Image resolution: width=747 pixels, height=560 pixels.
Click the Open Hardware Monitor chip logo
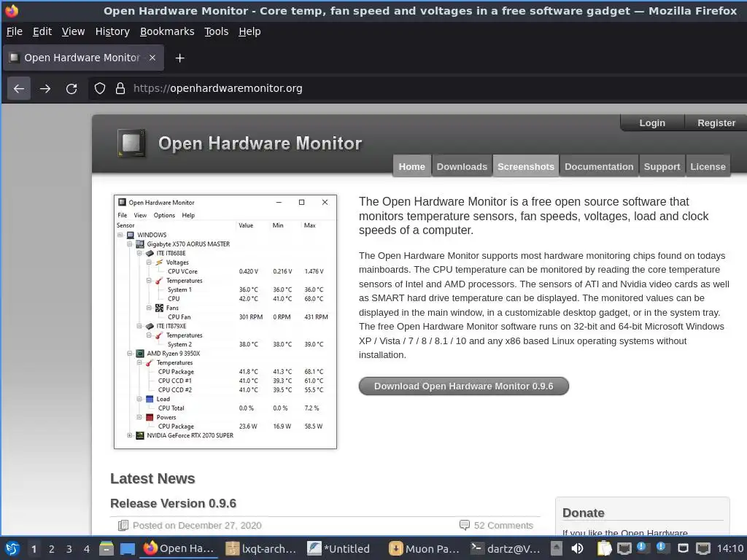coord(131,143)
